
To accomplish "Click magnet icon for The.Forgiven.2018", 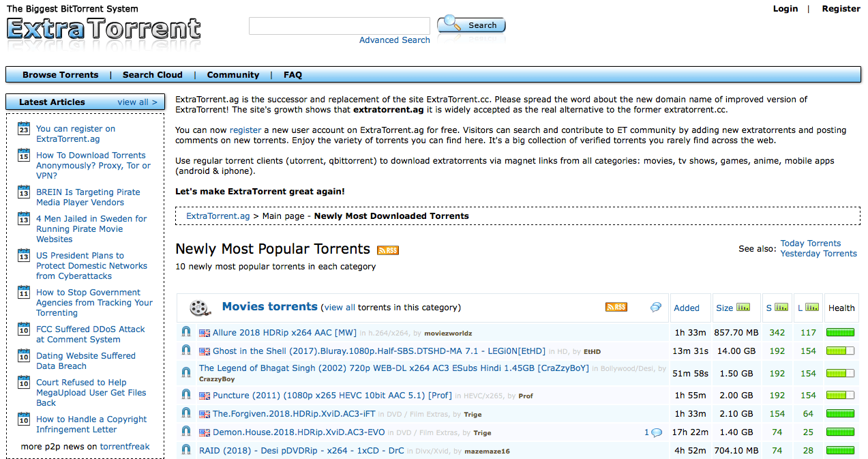I will [186, 413].
